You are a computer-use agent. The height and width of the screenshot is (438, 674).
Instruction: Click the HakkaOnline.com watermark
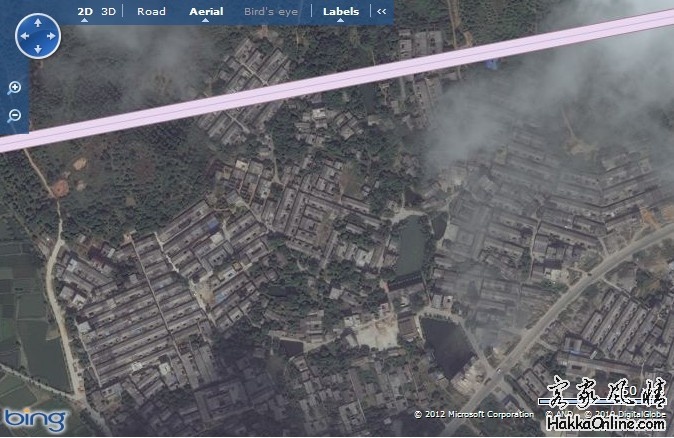[606, 427]
